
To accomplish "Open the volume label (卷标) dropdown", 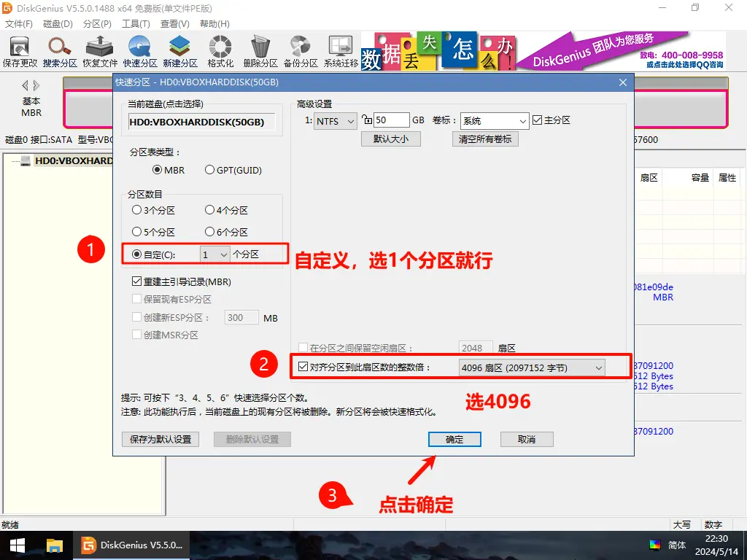I will coord(495,121).
